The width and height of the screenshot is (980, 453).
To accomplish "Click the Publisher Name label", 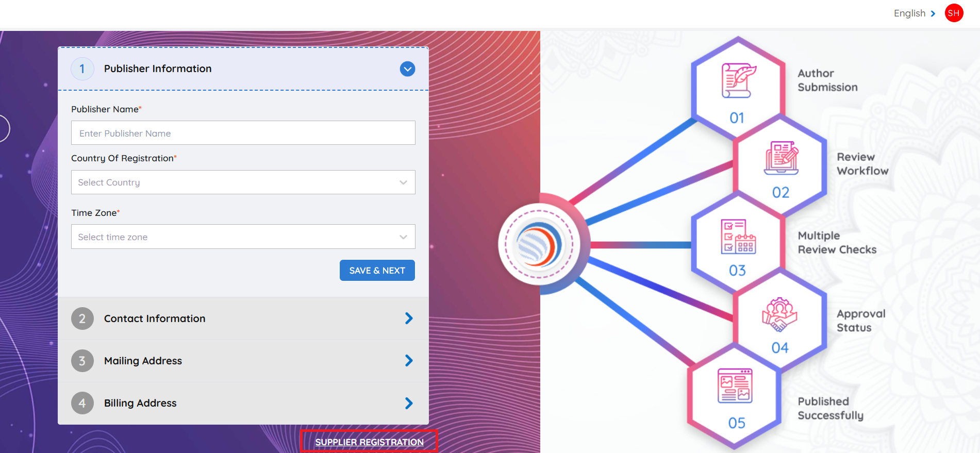I will click(x=105, y=109).
